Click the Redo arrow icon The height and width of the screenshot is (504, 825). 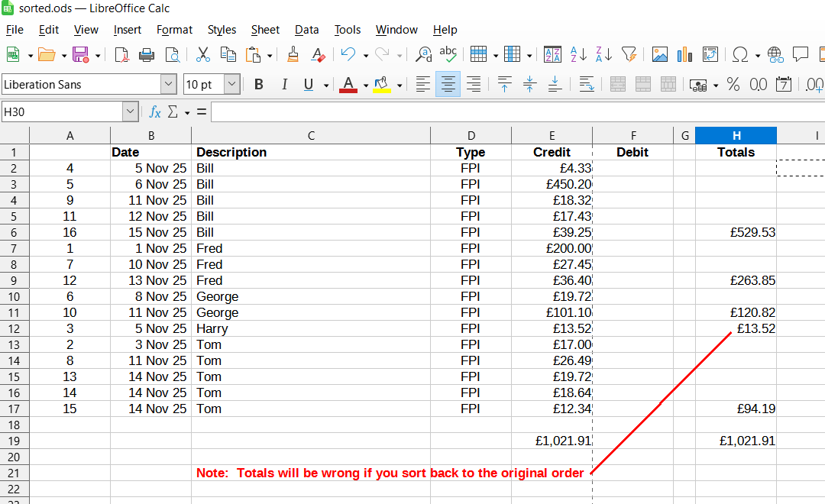point(382,54)
